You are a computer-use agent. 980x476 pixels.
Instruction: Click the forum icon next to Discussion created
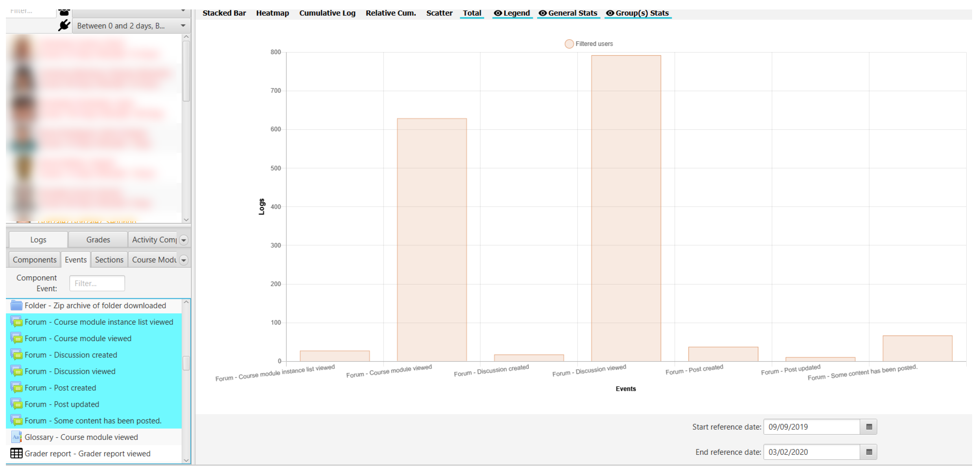point(16,355)
